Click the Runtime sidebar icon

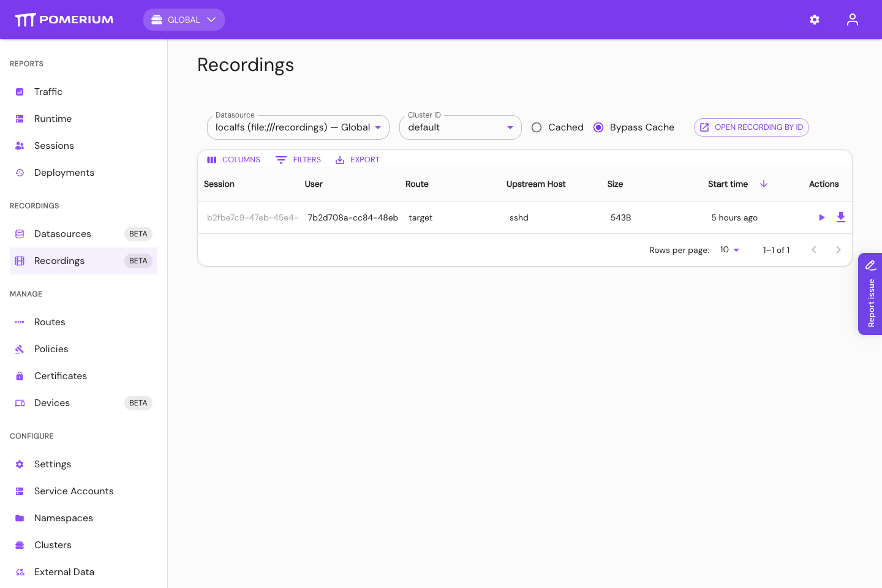tap(20, 119)
